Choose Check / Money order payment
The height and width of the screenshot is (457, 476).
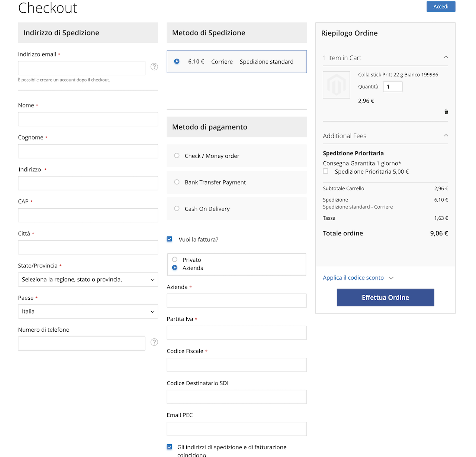tap(177, 155)
